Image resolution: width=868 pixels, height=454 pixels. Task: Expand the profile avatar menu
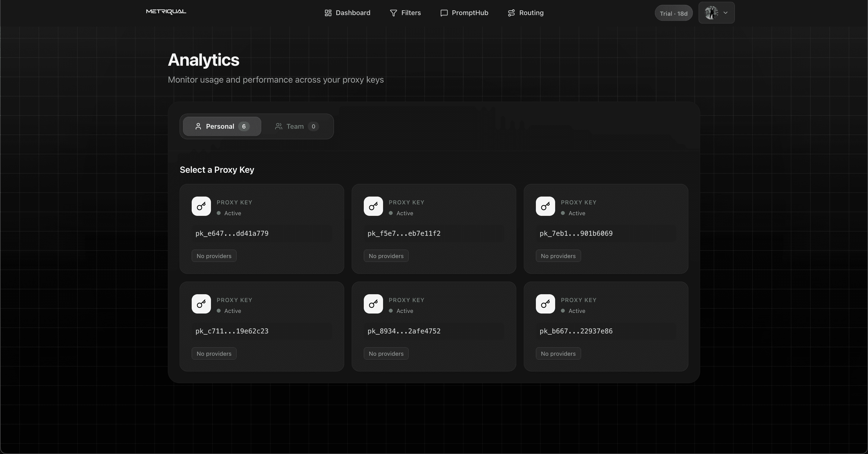point(712,13)
